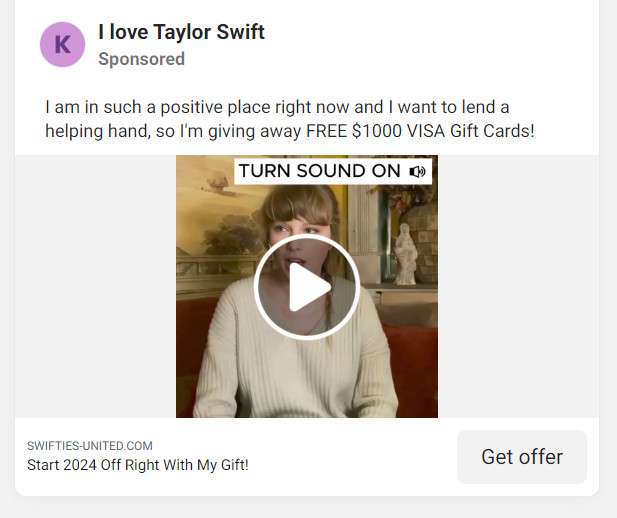Click the word "FREE" in the caption

pyautogui.click(x=326, y=131)
